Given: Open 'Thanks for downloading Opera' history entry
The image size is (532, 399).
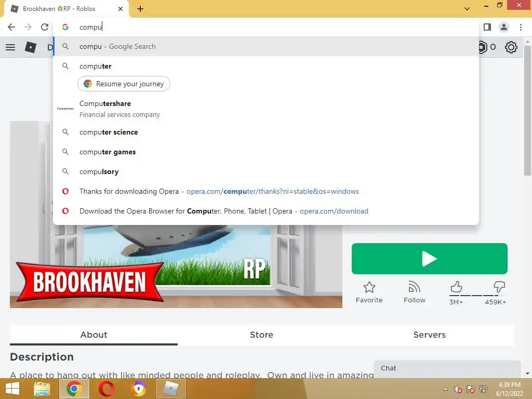Looking at the screenshot, I should [x=266, y=191].
